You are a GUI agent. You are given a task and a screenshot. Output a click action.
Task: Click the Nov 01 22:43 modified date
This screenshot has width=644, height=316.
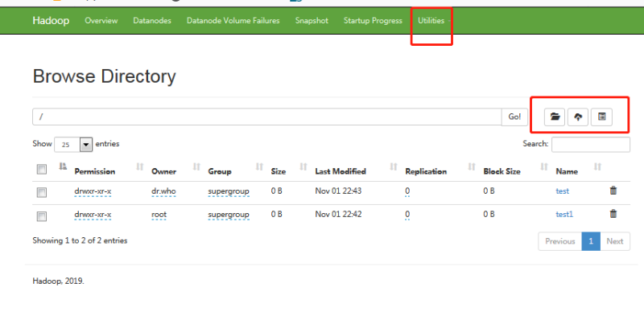(338, 191)
